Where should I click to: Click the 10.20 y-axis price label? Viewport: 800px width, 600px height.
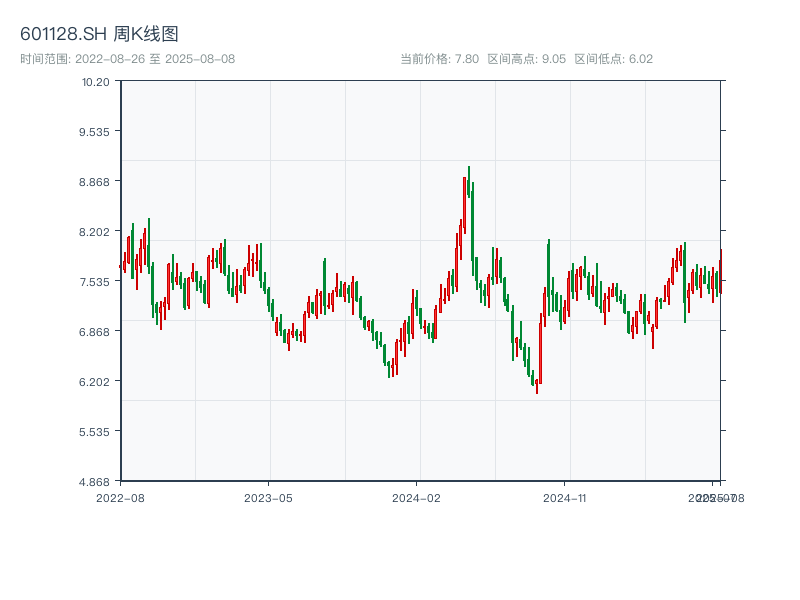click(96, 82)
